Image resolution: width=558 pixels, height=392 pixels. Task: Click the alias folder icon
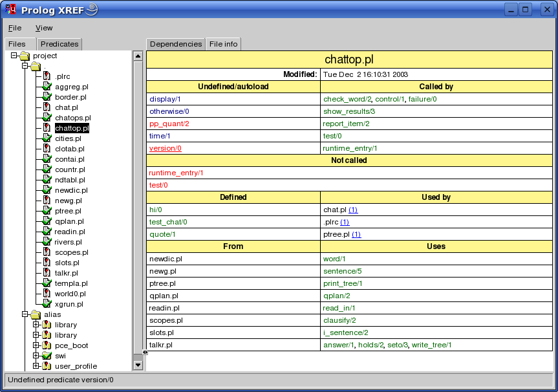[x=36, y=315]
